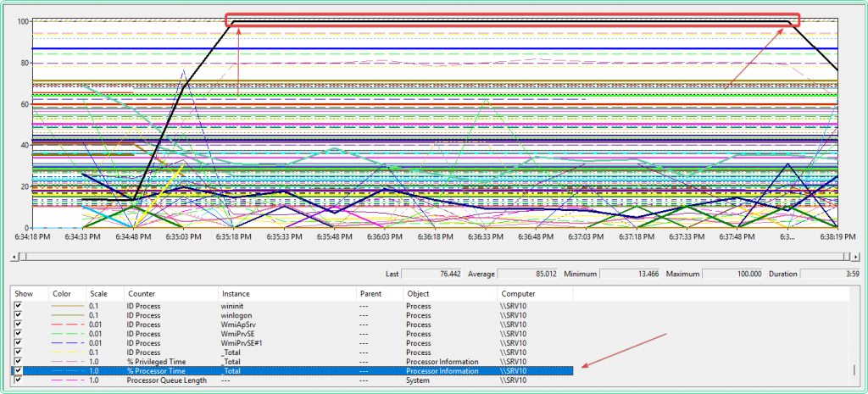The image size is (868, 394).
Task: Click the 40 label on the vertical axis
Action: click(x=25, y=146)
